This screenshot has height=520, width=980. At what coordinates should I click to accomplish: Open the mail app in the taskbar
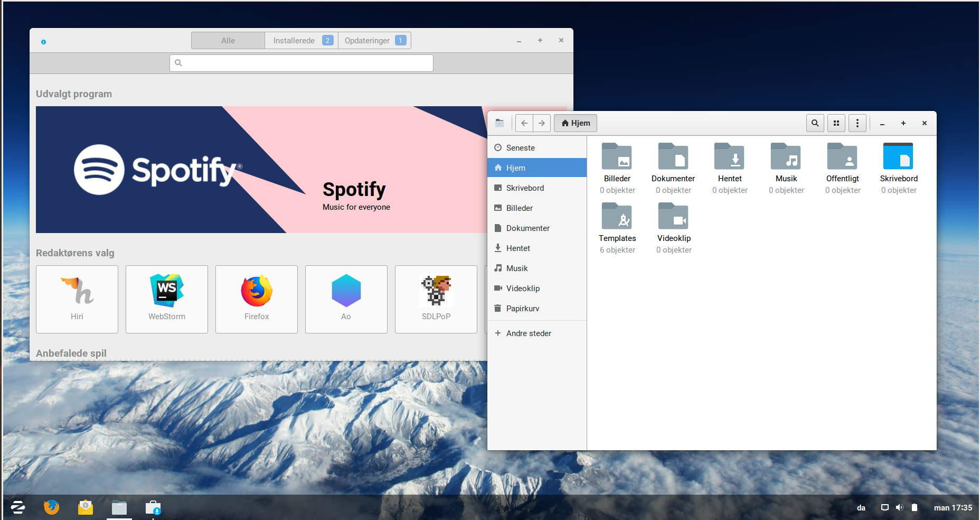coord(86,507)
